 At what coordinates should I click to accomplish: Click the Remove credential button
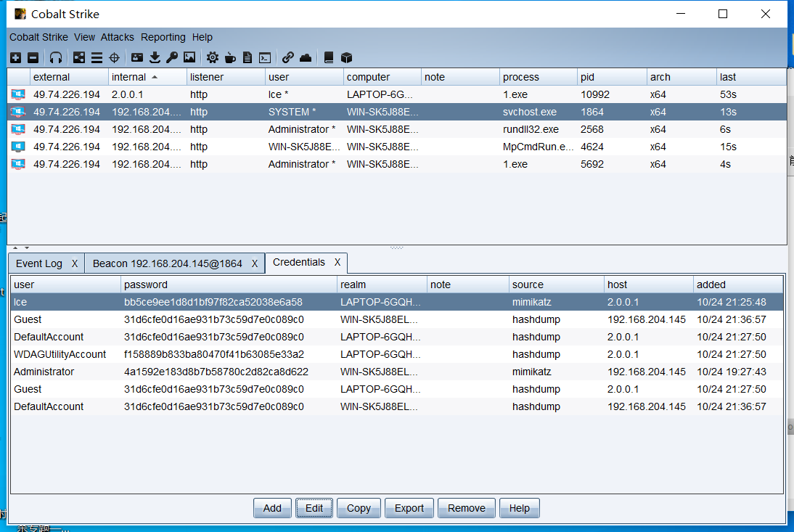point(467,508)
